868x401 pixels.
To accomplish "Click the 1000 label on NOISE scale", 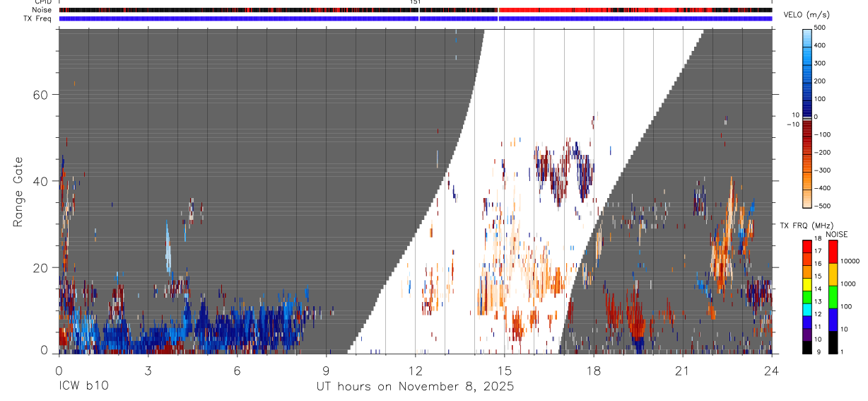I will [848, 284].
